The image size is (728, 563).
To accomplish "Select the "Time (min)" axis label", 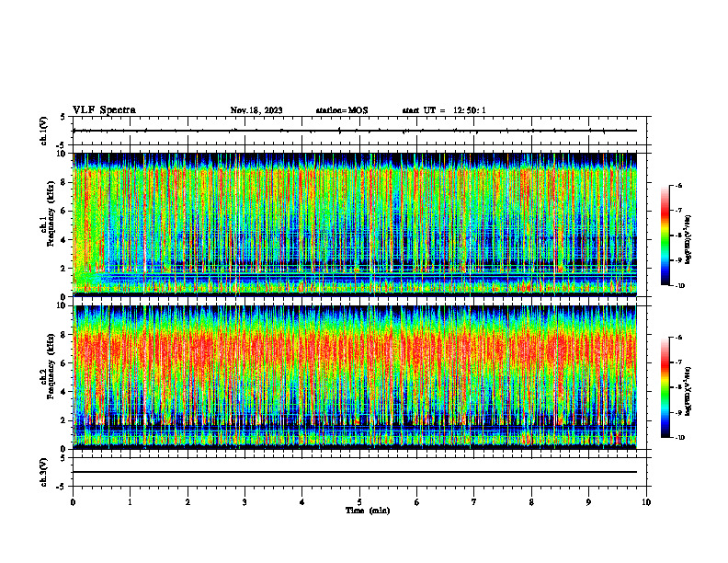I will (x=368, y=511).
